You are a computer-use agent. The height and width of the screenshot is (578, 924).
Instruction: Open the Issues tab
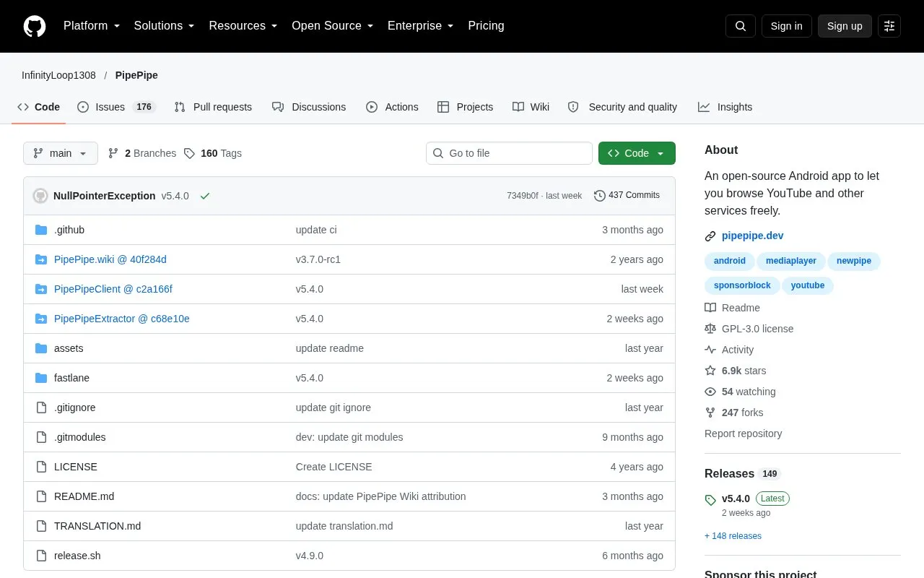116,107
